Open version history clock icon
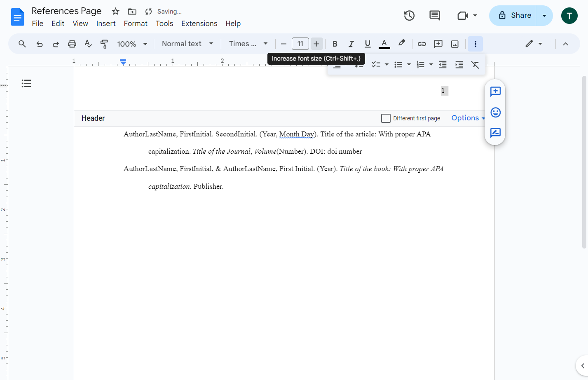Viewport: 588px width, 380px height. [x=409, y=16]
